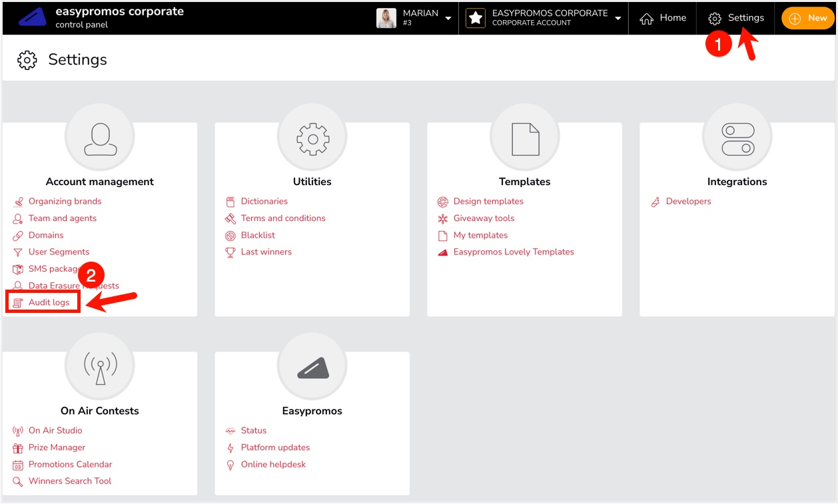The image size is (838, 504).
Task: Click the Status heartbeat icon
Action: pyautogui.click(x=230, y=431)
